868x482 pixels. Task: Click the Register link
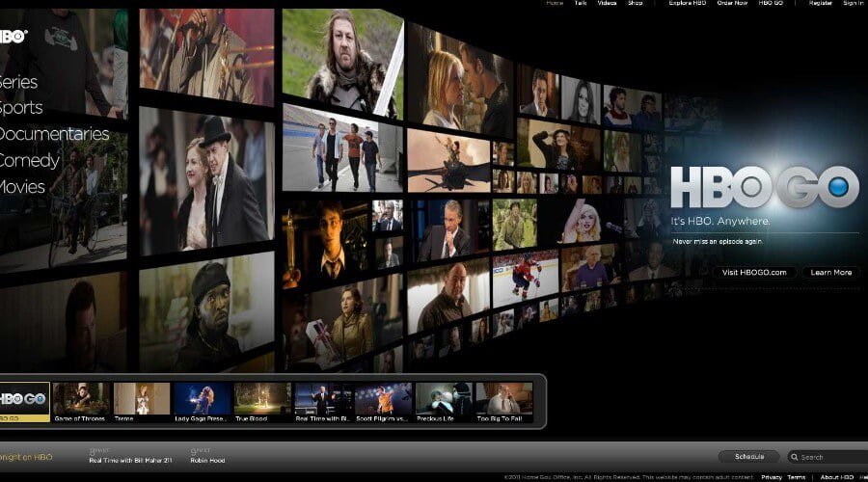tap(820, 4)
